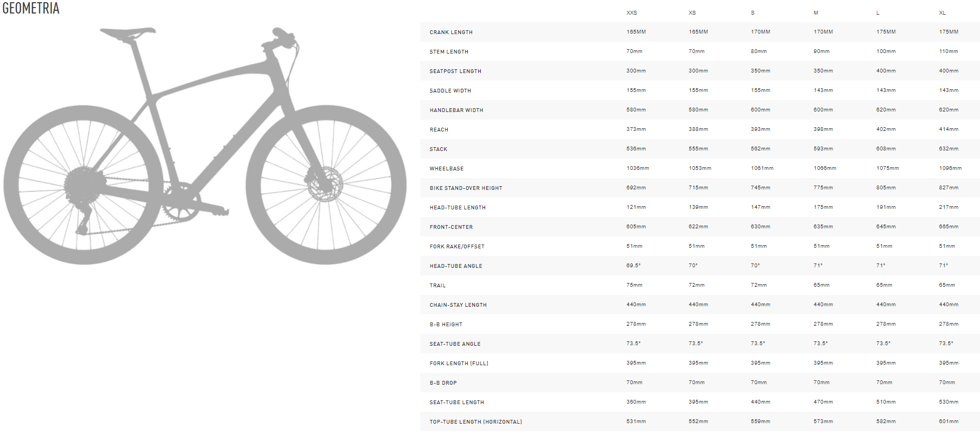This screenshot has height=435, width=980.
Task: Click the GEOMETRIA heading
Action: tap(31, 8)
